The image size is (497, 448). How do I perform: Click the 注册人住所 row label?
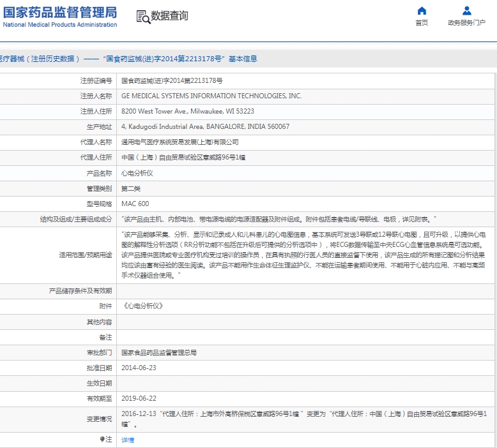pyautogui.click(x=96, y=111)
